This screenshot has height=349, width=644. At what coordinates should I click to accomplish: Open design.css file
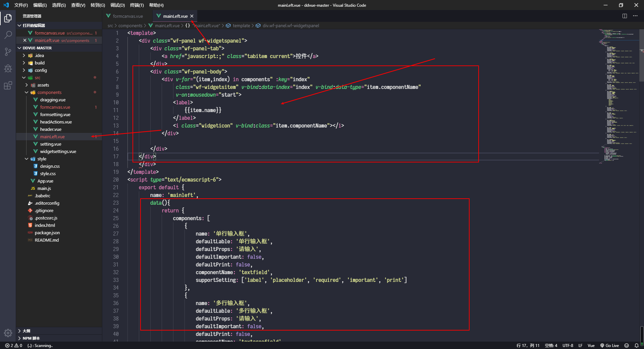pyautogui.click(x=59, y=166)
